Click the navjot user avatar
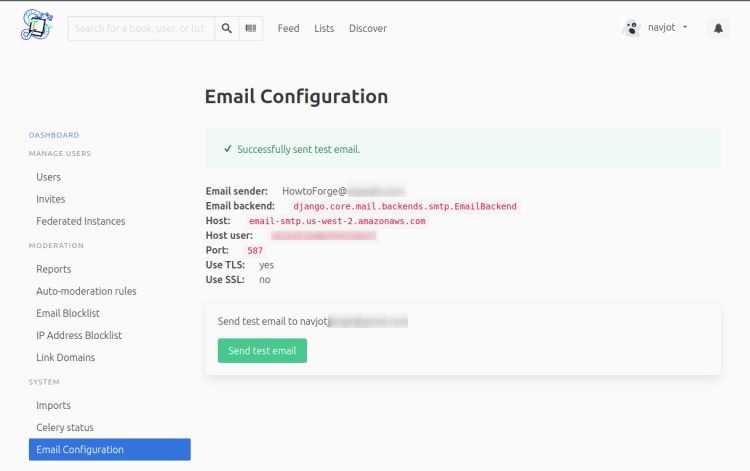The image size is (750, 471). pos(631,28)
